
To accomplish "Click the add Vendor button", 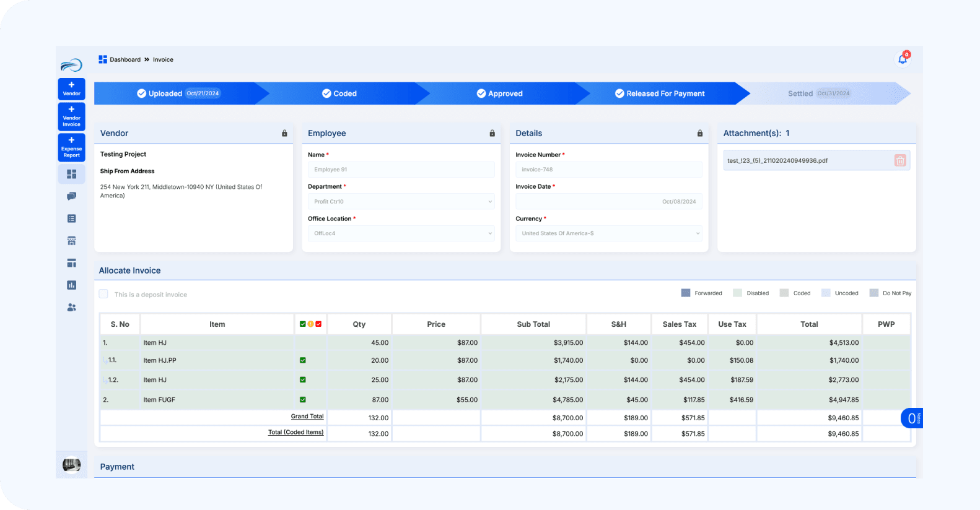I will (x=72, y=89).
